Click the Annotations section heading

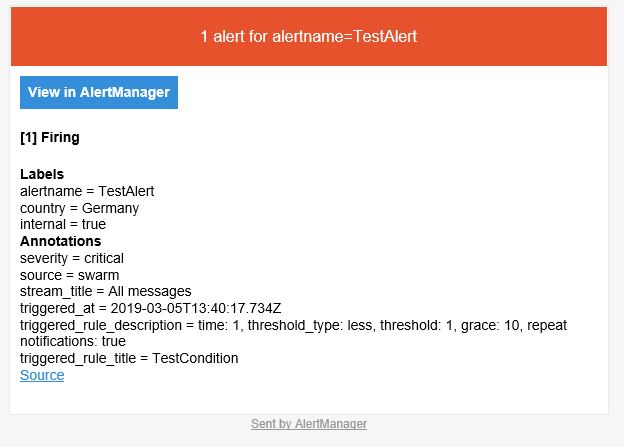pyautogui.click(x=60, y=241)
